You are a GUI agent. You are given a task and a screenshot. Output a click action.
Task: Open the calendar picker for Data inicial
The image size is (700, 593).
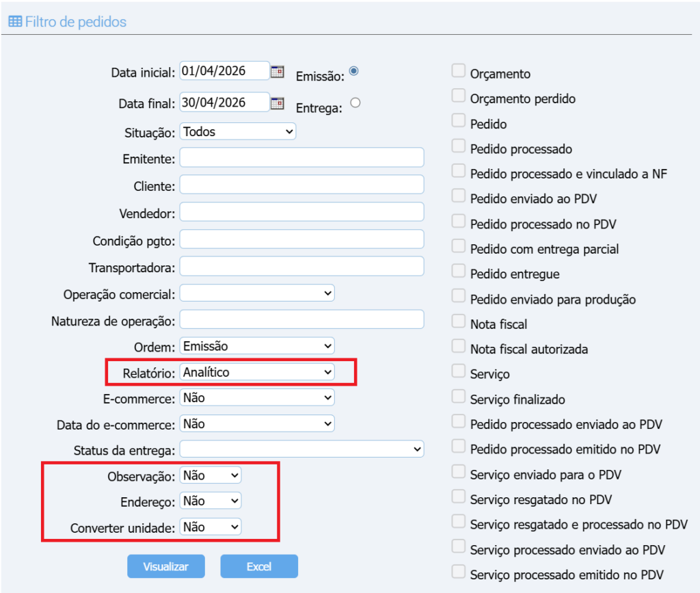click(278, 70)
